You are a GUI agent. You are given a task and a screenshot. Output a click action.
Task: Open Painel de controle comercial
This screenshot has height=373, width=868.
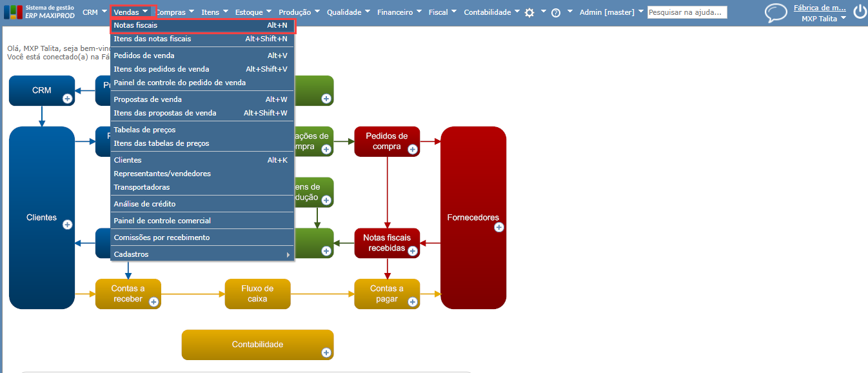pos(202,221)
